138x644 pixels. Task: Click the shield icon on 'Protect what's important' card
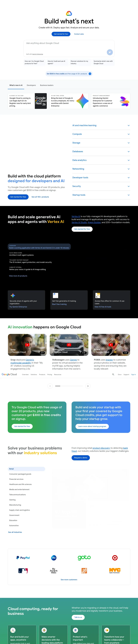coord(75,630)
